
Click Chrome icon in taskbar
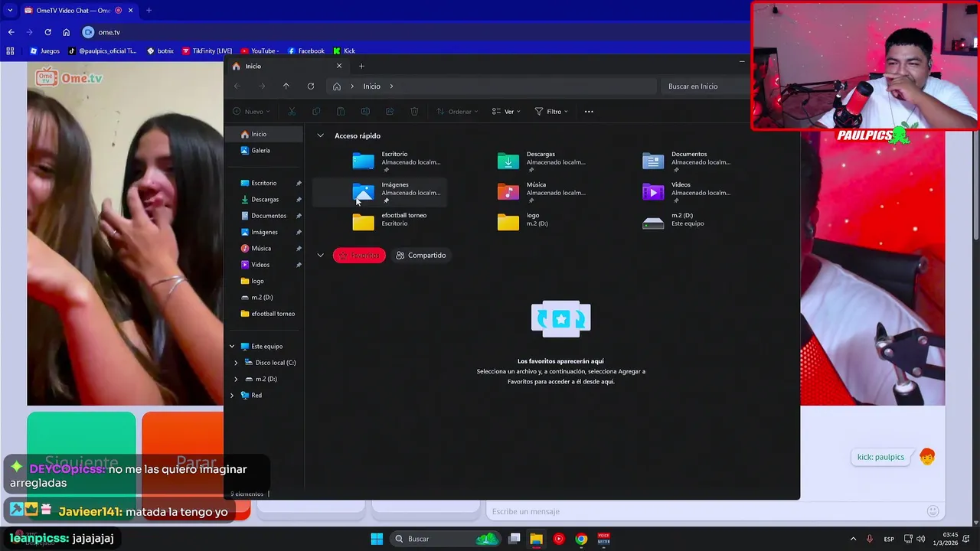click(x=581, y=539)
